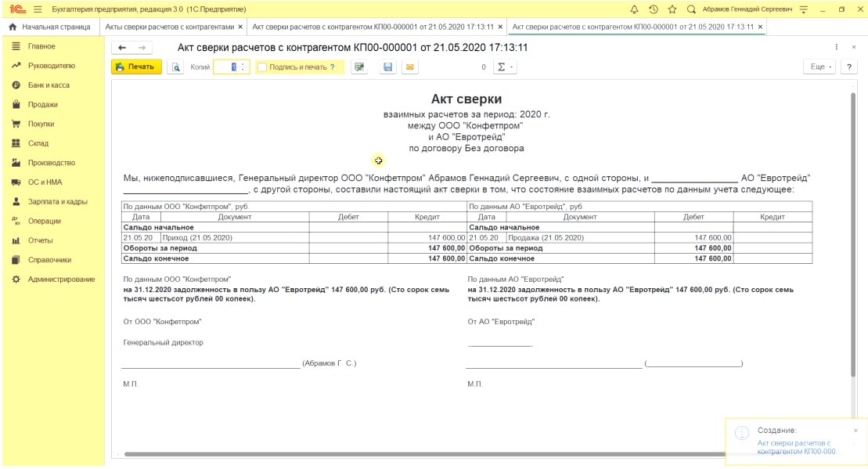Open favorites star icon
Image resolution: width=868 pixels, height=469 pixels.
[672, 9]
